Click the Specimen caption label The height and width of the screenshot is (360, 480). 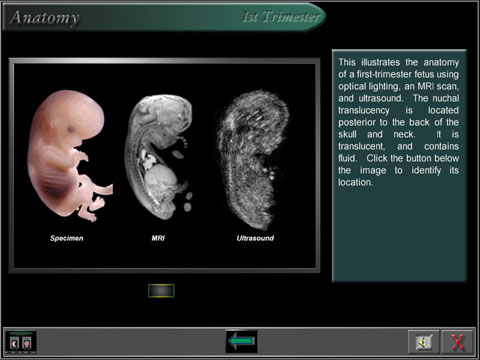click(x=66, y=238)
